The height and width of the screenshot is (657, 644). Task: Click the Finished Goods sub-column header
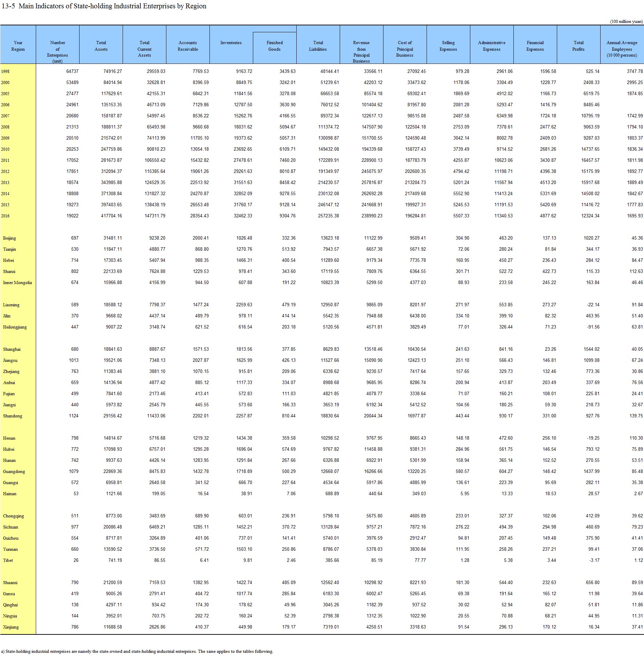(274, 46)
